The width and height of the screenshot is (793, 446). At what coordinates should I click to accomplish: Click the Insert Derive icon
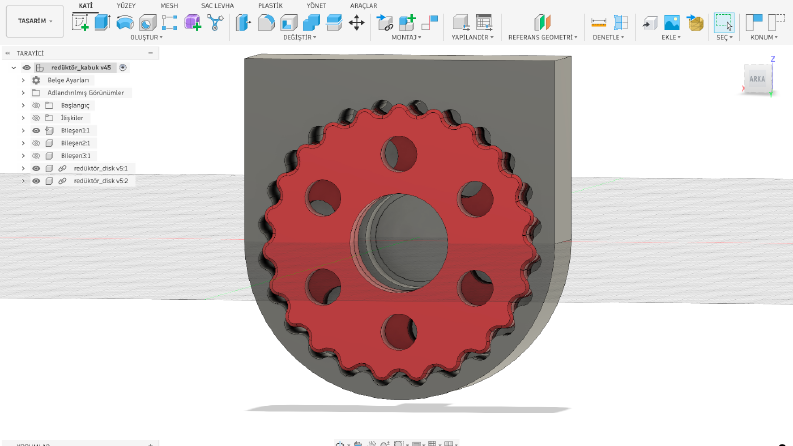coord(650,23)
